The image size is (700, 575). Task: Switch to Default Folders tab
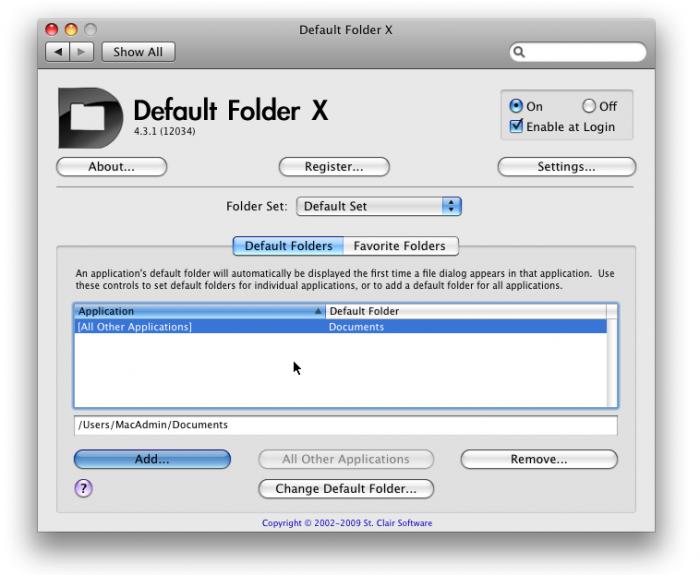coord(288,246)
